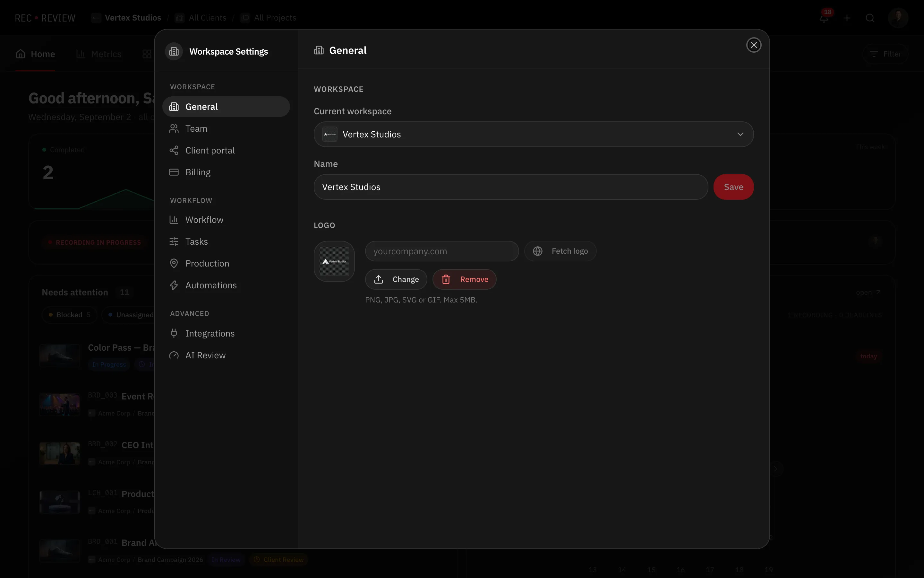Image resolution: width=924 pixels, height=578 pixels.
Task: Open AI Review settings
Action: click(226, 355)
